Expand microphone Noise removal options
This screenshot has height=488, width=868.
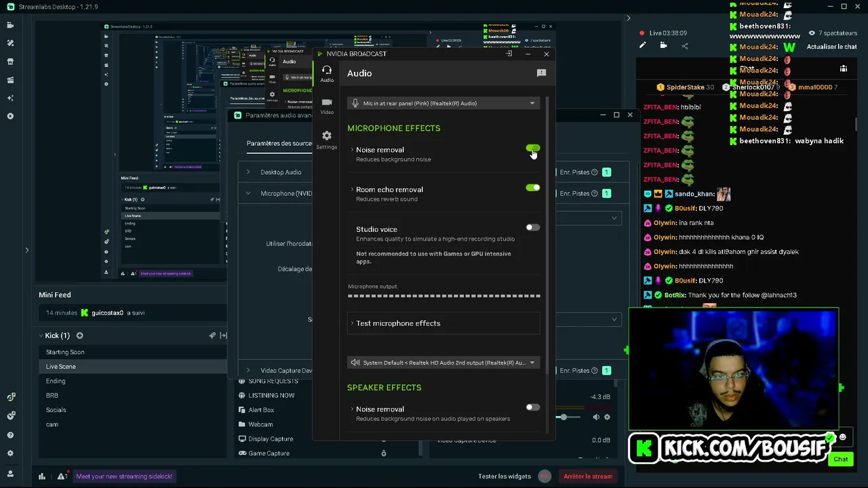tap(352, 150)
